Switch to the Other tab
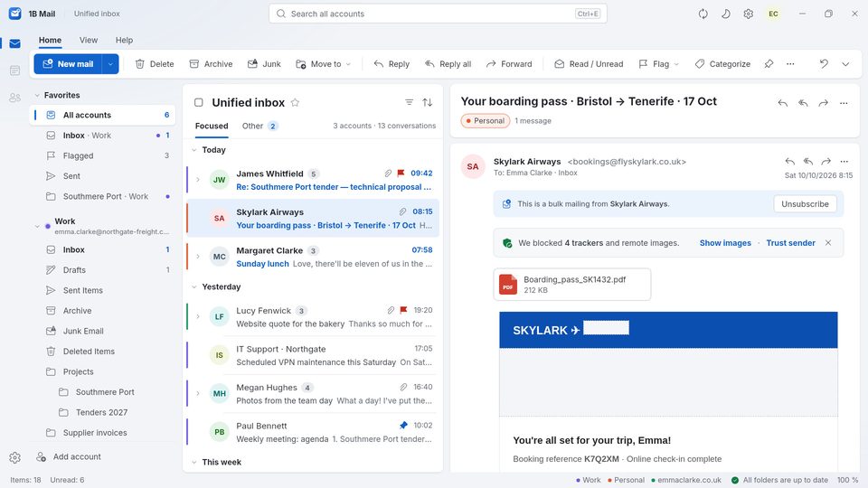The image size is (868, 488). (x=259, y=127)
